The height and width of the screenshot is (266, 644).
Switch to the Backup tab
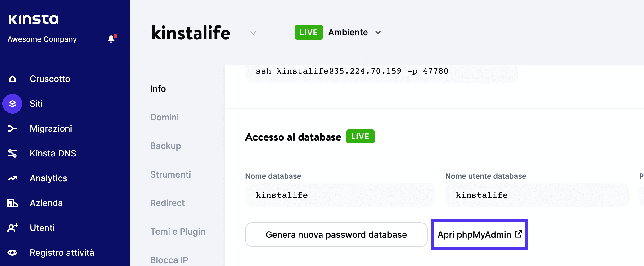click(166, 146)
